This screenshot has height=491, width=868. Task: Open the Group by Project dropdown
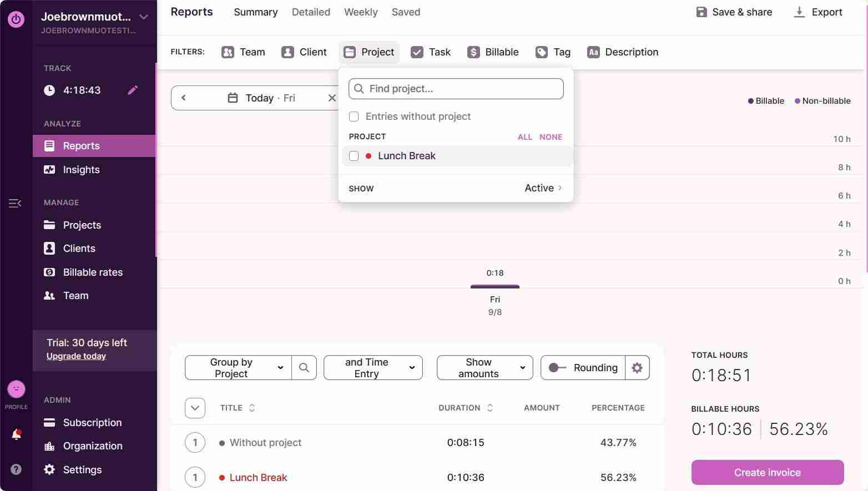238,368
